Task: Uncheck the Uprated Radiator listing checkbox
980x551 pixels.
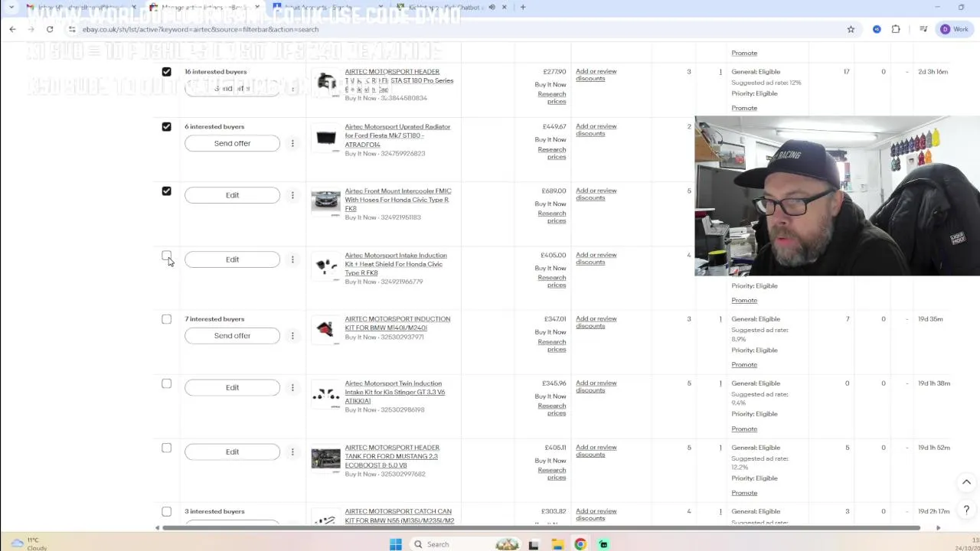Action: click(166, 126)
